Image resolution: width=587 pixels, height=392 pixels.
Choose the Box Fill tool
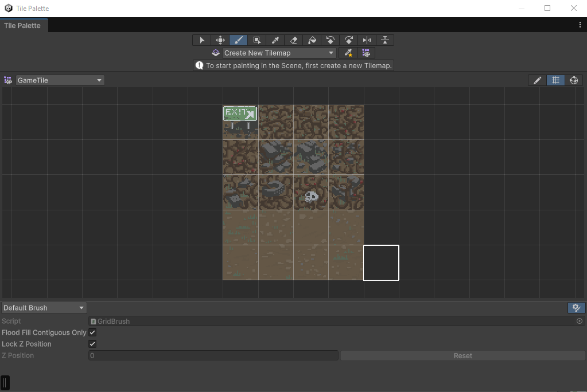tap(256, 40)
